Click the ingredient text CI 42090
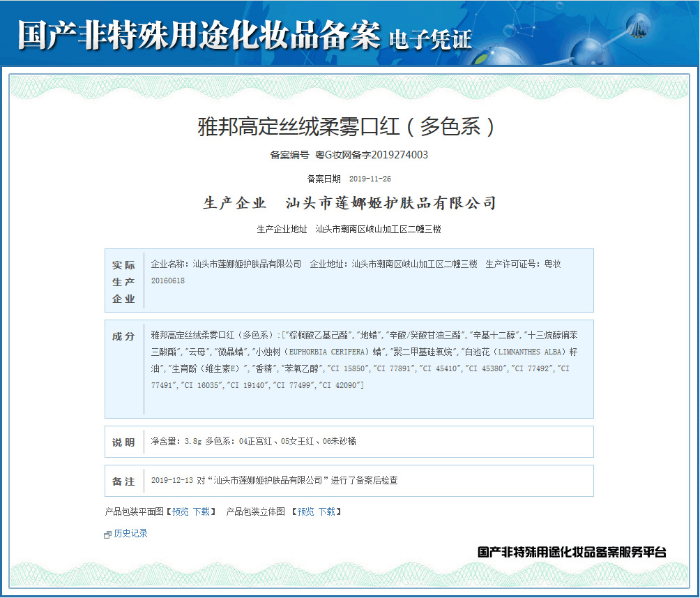This screenshot has height=598, width=700. click(x=341, y=385)
